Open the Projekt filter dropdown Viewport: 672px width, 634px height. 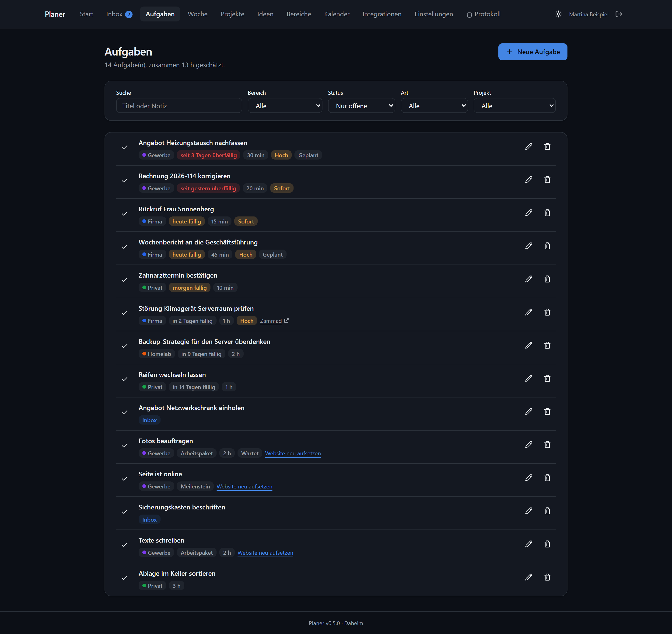[x=514, y=106]
